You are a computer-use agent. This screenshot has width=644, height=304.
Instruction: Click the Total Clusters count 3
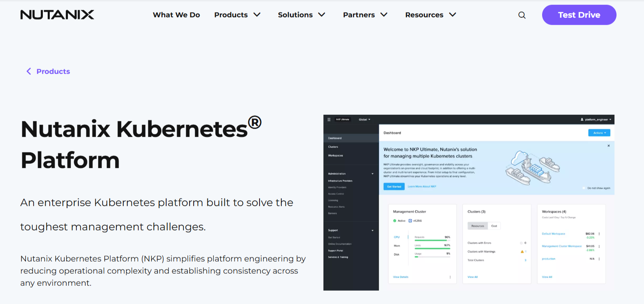(x=526, y=260)
